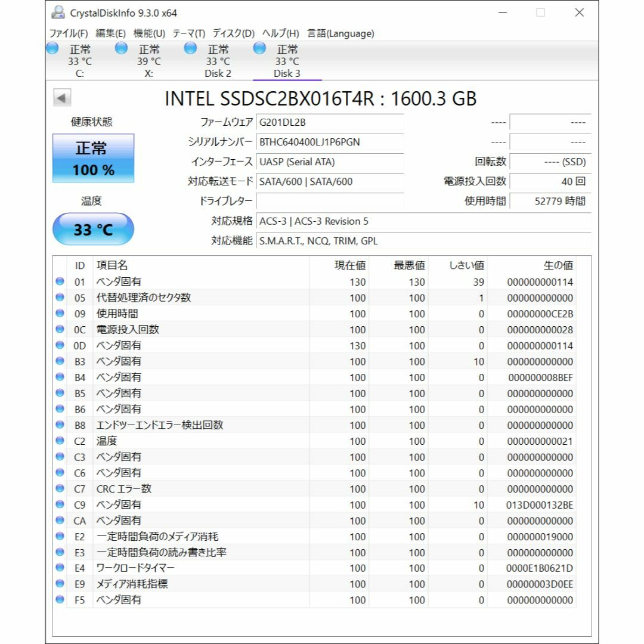
Task: Open the 機能(U) menu
Action: click(149, 33)
